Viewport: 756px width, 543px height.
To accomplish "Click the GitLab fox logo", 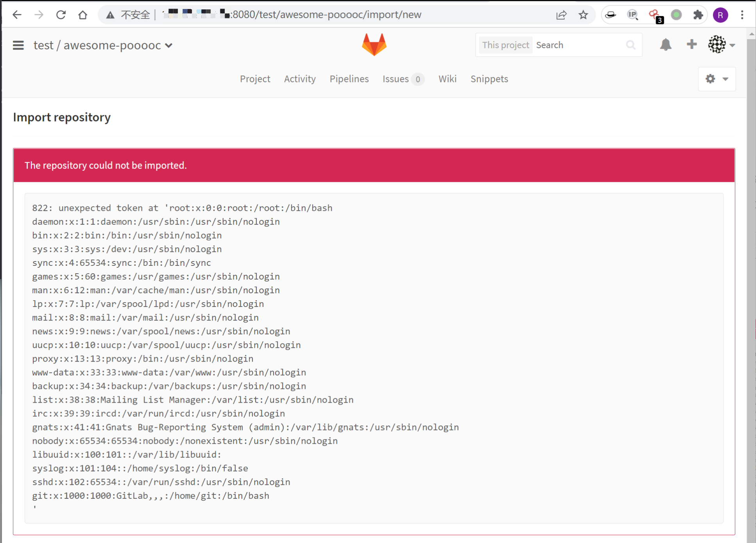I will (x=374, y=45).
